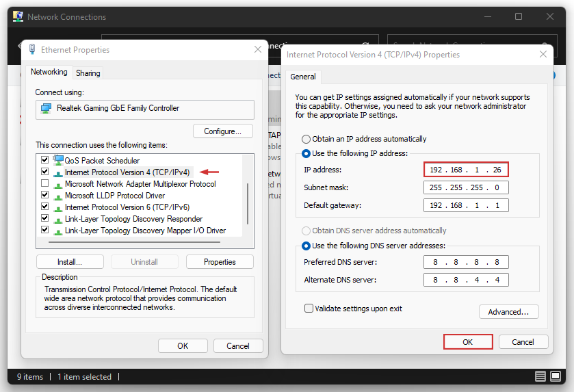Open Properties for the selected item
This screenshot has width=574, height=392.
pyautogui.click(x=220, y=262)
